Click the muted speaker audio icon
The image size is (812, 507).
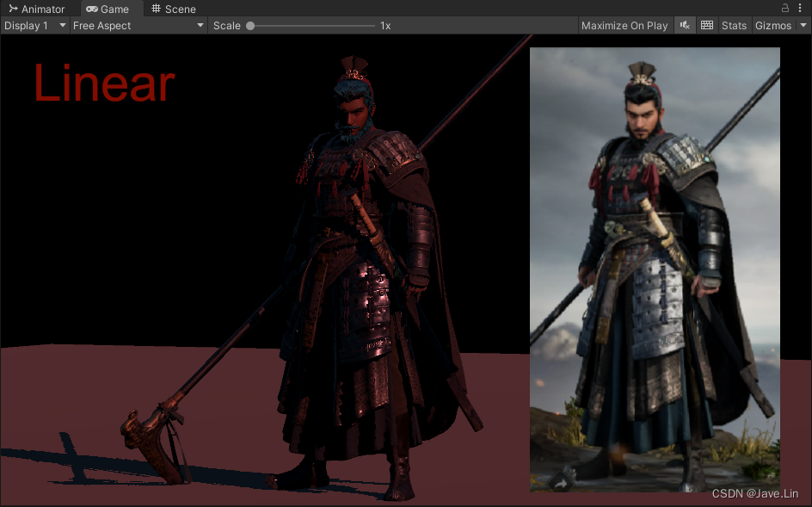pyautogui.click(x=684, y=25)
